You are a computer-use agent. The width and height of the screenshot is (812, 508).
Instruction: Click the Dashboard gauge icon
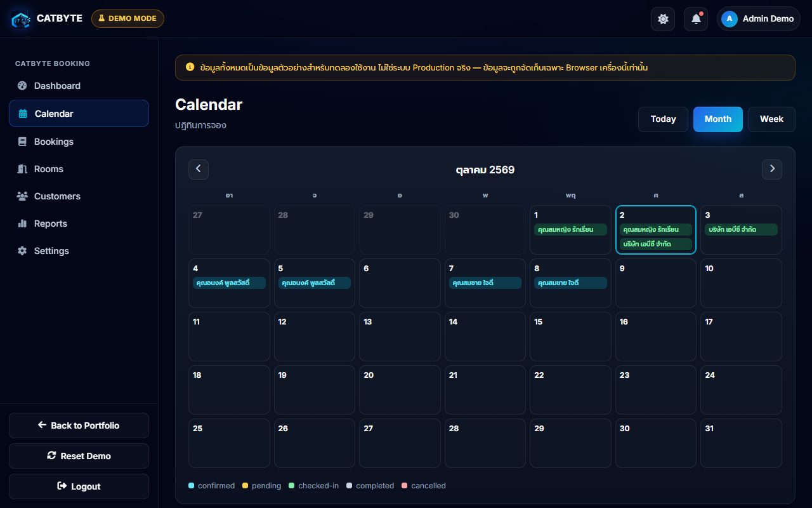[x=22, y=86]
